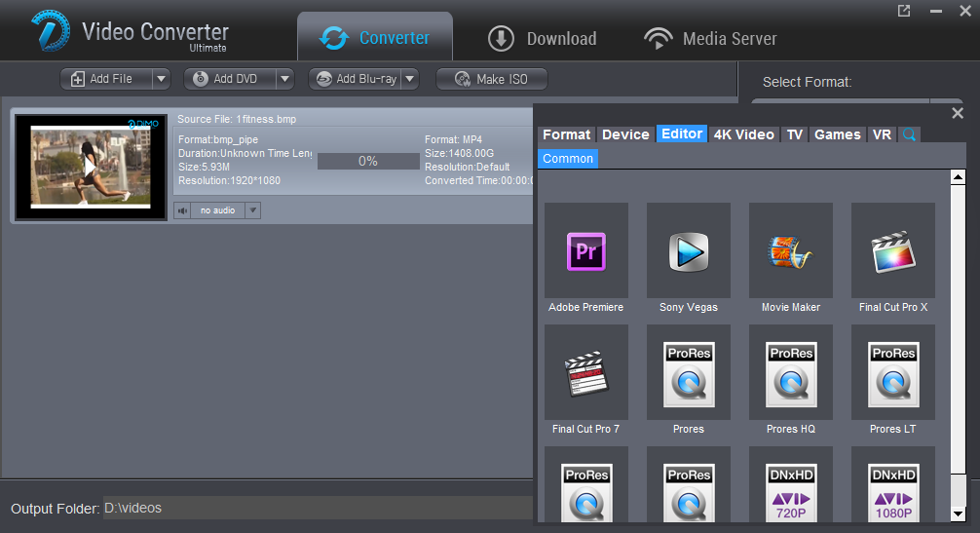Expand the Add Blu-ray dropdown arrow
This screenshot has width=980, height=533.
tap(410, 79)
